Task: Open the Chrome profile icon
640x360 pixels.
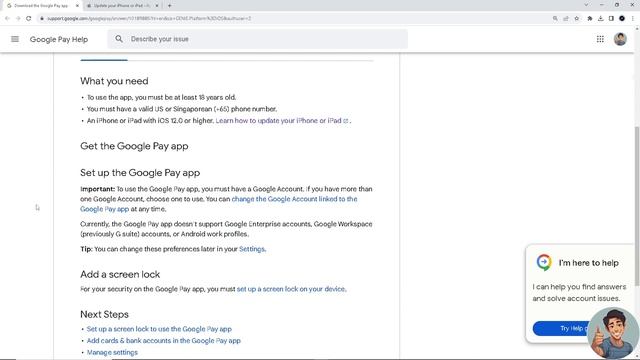Action: (622, 18)
